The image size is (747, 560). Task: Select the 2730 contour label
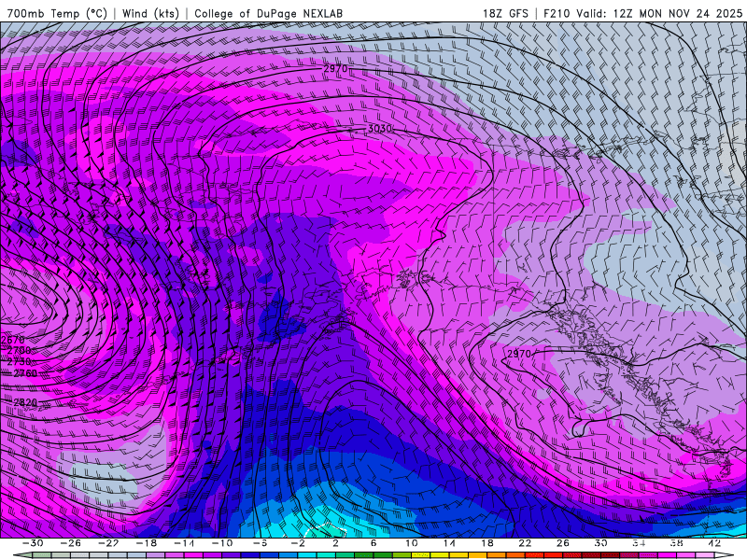[x=19, y=362]
